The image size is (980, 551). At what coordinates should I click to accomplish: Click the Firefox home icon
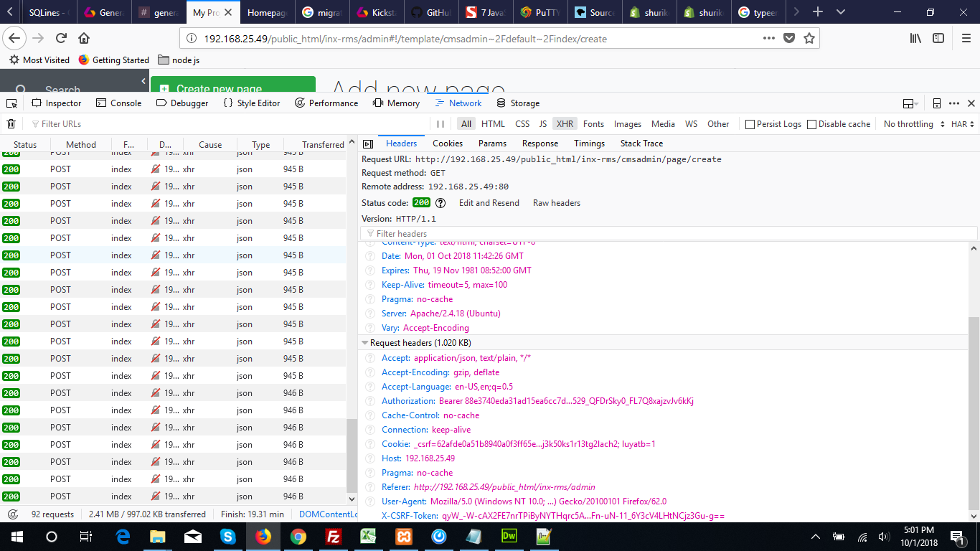point(85,39)
